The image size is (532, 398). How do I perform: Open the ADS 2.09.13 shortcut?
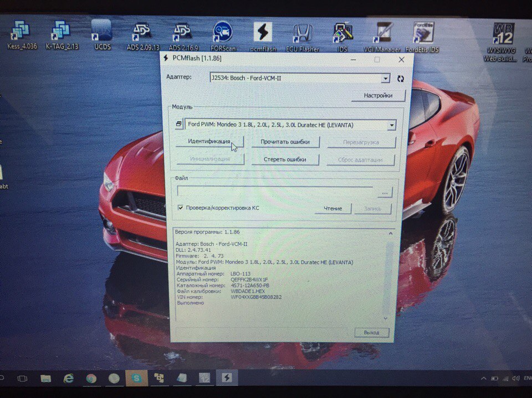pos(143,37)
